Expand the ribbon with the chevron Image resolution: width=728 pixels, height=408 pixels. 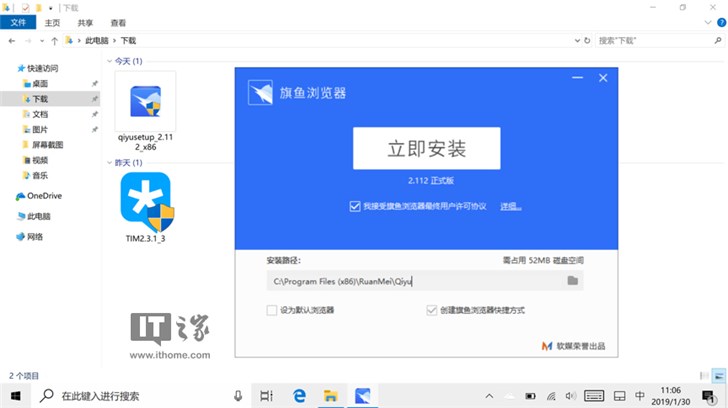[x=708, y=22]
